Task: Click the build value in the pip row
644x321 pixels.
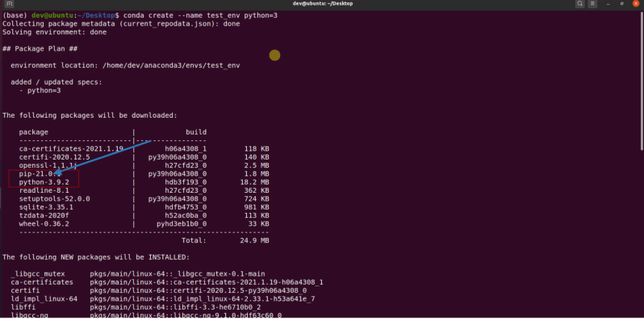Action: (x=178, y=174)
